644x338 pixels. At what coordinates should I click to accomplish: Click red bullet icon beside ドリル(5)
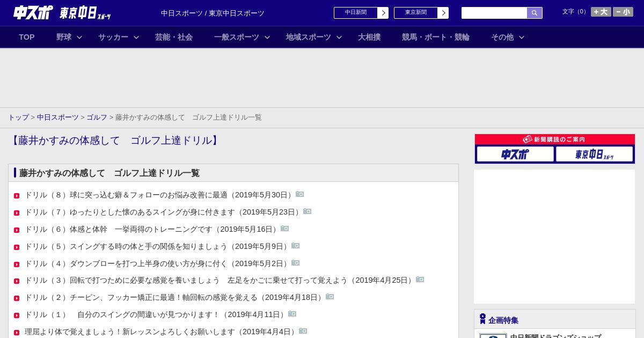[x=17, y=247]
